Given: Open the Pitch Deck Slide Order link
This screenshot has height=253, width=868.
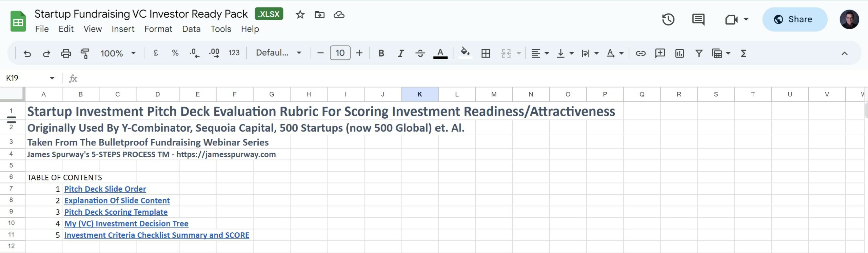Looking at the screenshot, I should point(105,189).
